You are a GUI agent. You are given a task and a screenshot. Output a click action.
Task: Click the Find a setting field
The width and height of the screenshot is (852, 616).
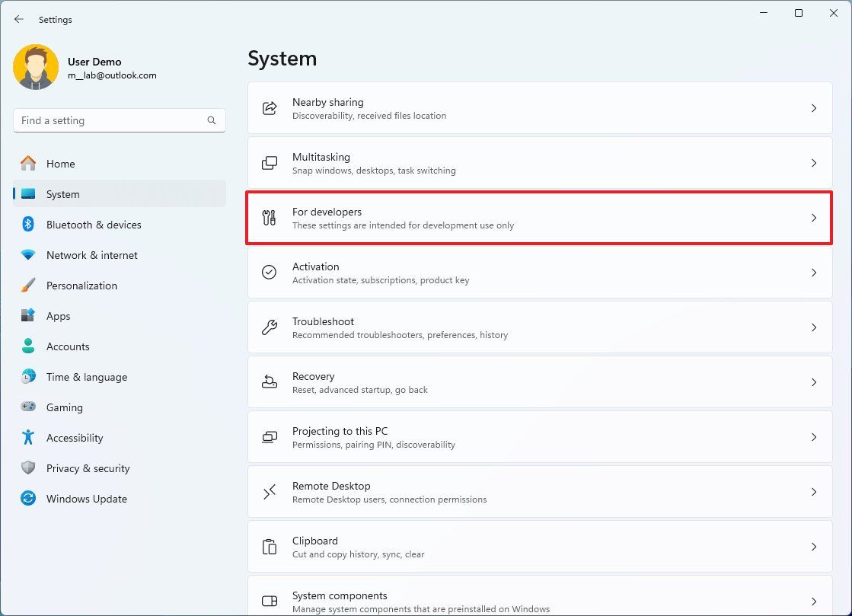pos(110,120)
